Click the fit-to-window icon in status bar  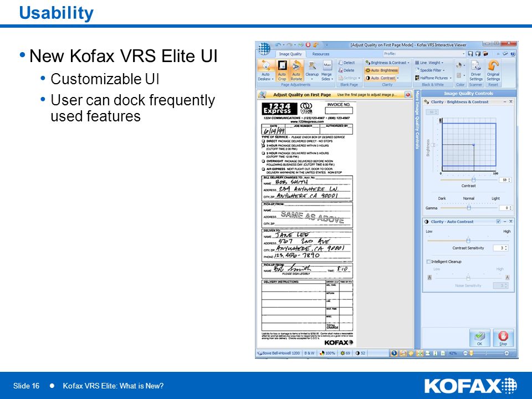pos(420,353)
